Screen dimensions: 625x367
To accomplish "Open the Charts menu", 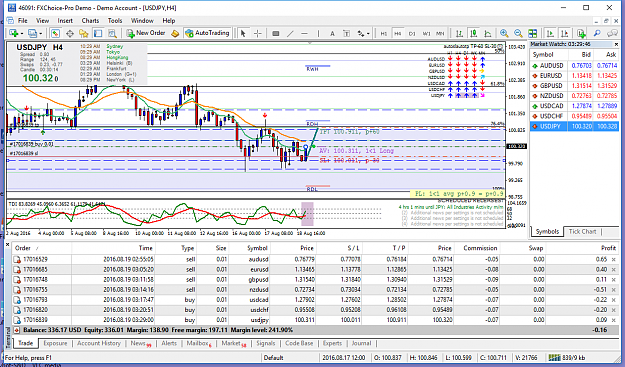I will tap(90, 21).
